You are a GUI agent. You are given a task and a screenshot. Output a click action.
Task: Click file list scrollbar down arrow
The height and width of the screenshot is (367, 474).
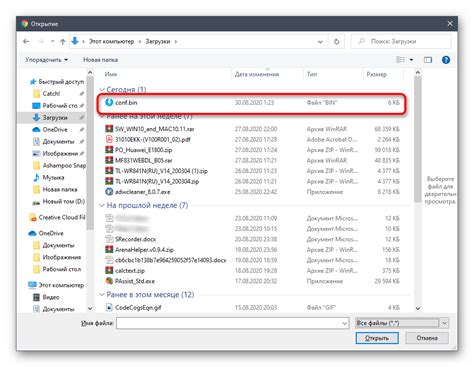point(418,308)
